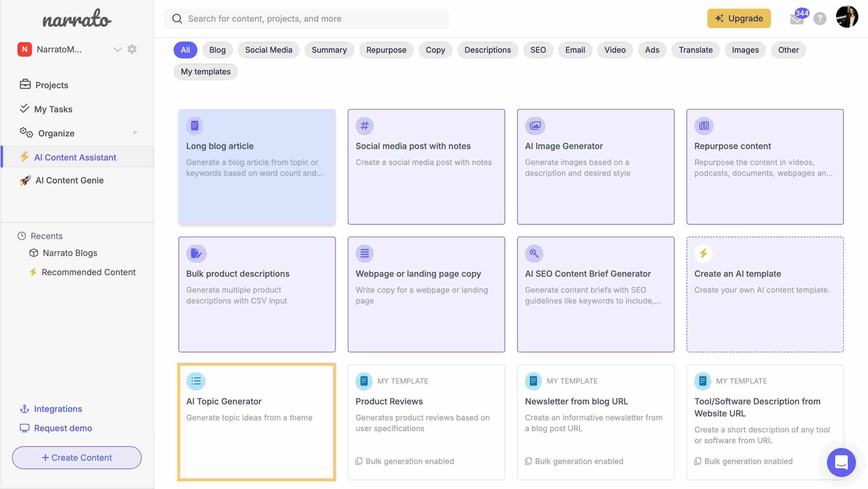Open the Long blog article title

(x=220, y=146)
